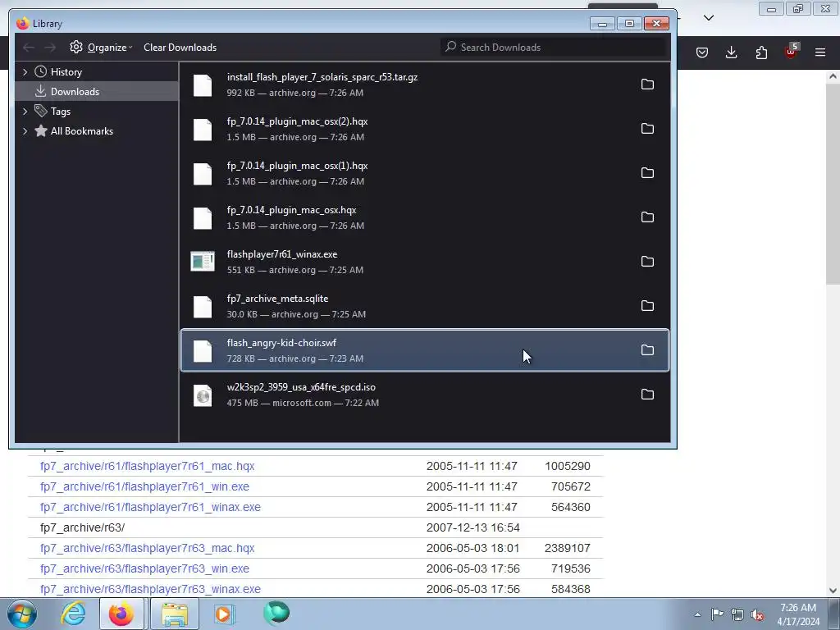This screenshot has height=630, width=840.
Task: Select the install_flash_player_7_solaris_sparc_r53.tar.gz filename
Action: pos(322,77)
